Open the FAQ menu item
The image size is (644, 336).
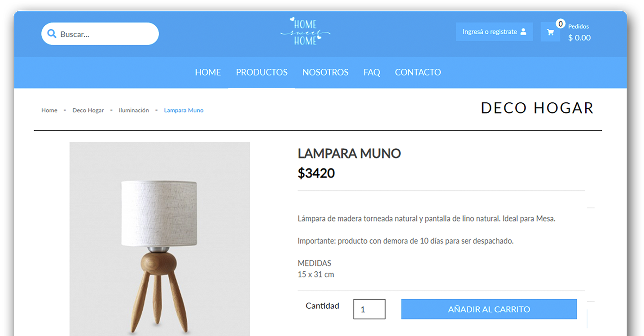(372, 72)
